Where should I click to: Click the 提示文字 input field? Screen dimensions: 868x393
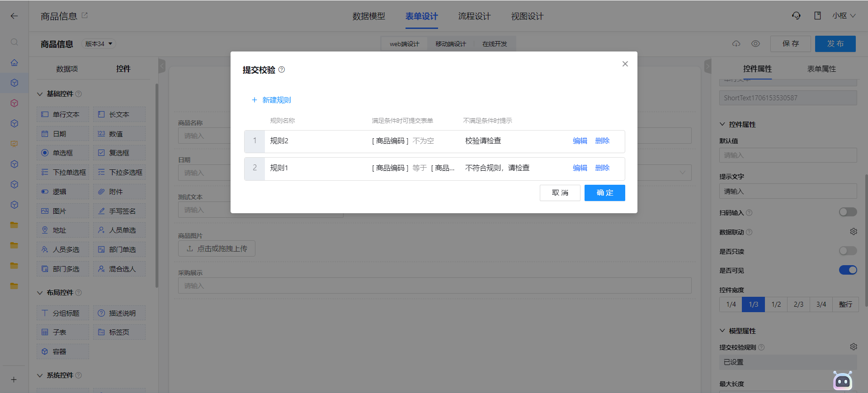(x=788, y=191)
